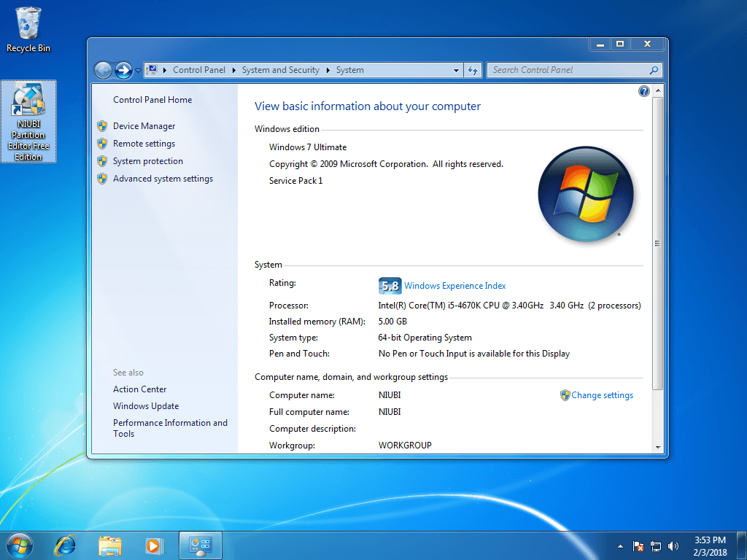Open System protection link
The image size is (747, 560).
point(147,161)
